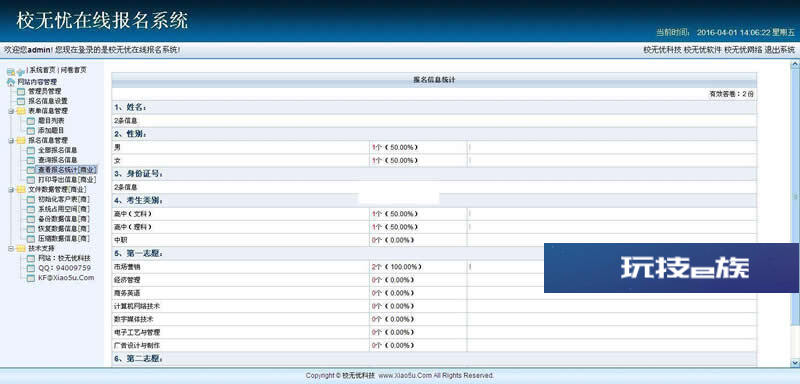Collapse the 文件数据管理 tree node
Image resolution: width=800 pixels, height=384 pixels.
point(11,190)
